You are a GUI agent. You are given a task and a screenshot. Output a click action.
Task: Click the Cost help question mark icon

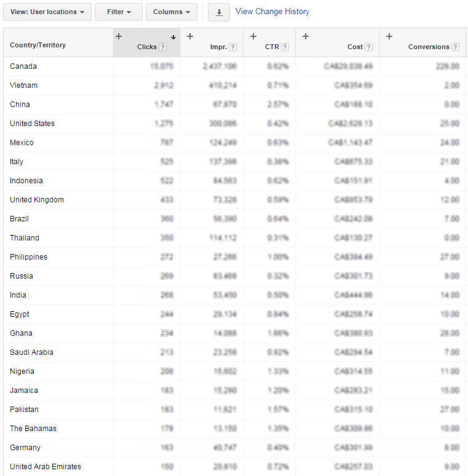pos(368,47)
